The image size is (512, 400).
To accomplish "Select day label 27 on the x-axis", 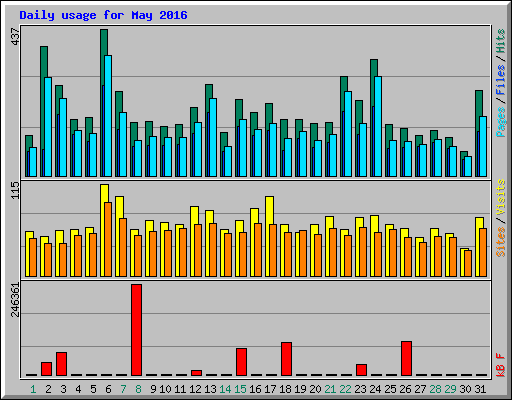I will click(420, 389).
